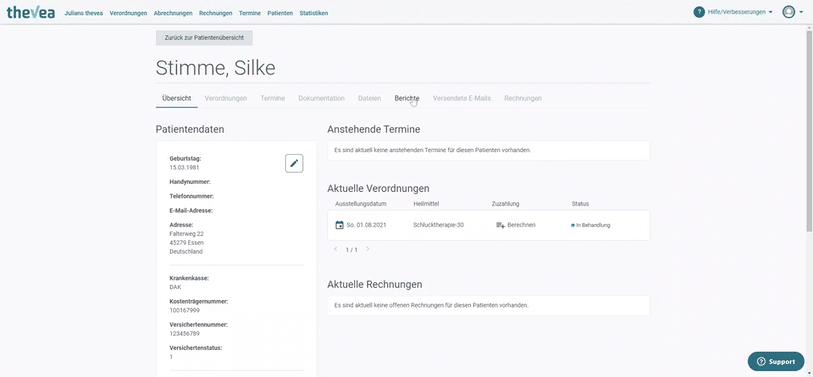The image size is (813, 377).
Task: Switch to the patient Termine tab
Action: (x=273, y=98)
